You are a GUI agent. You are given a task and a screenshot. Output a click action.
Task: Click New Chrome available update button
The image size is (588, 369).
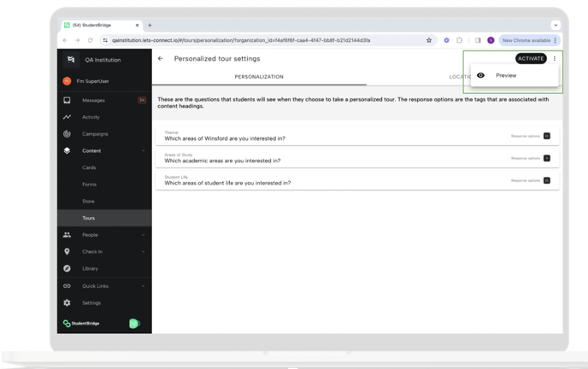coord(529,40)
